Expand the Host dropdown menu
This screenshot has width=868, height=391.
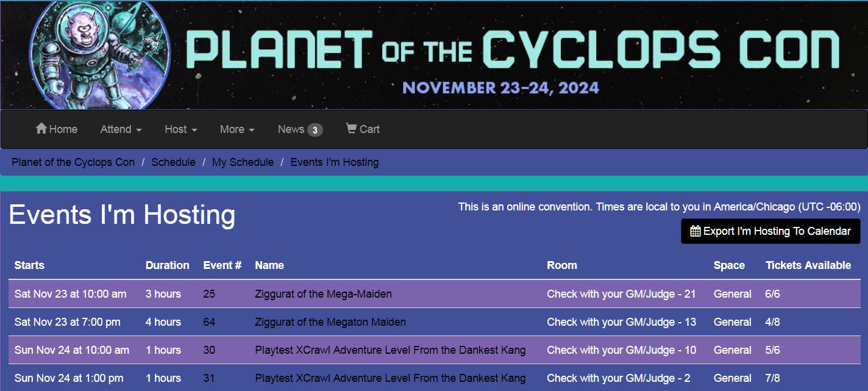click(x=180, y=129)
